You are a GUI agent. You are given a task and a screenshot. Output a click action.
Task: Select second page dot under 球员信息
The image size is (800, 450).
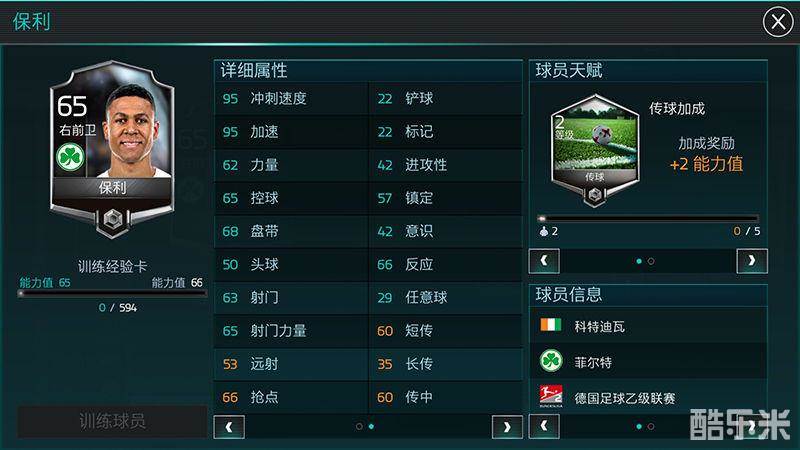tap(651, 427)
